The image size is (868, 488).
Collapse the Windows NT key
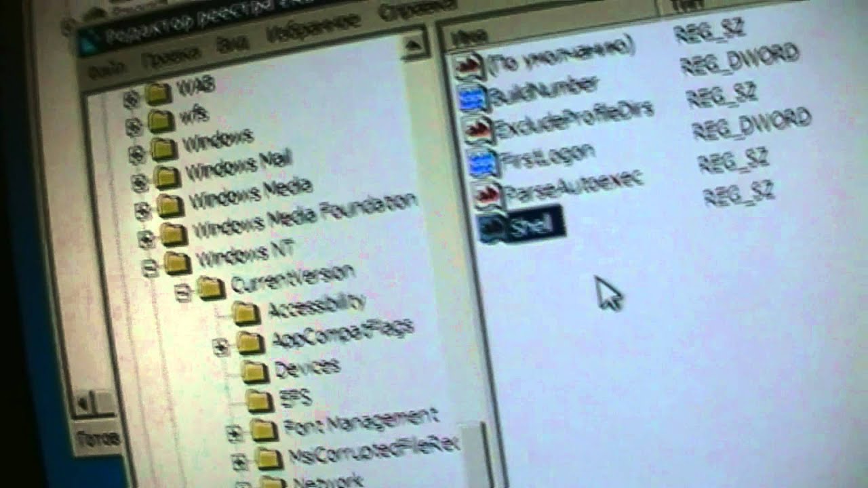150,268
